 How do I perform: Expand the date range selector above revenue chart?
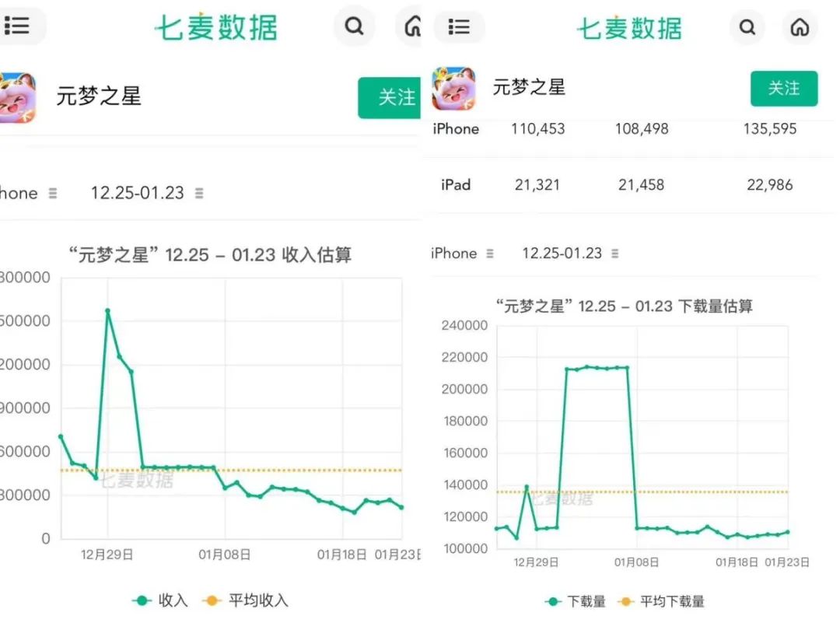click(x=148, y=193)
